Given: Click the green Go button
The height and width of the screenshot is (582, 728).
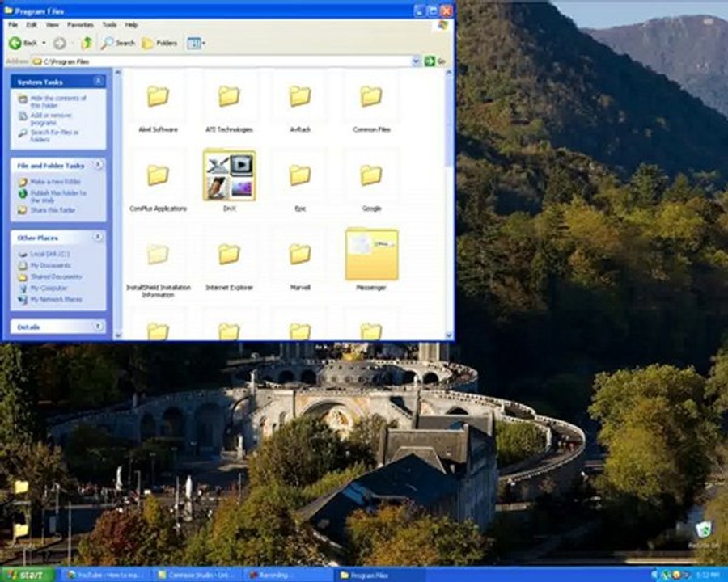Looking at the screenshot, I should tap(435, 61).
